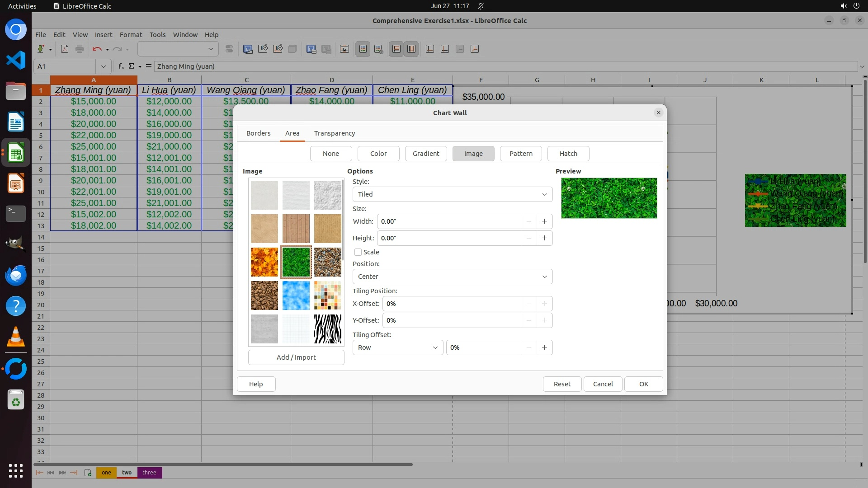This screenshot has height=488, width=868.
Task: Click the Horizontal Grids toolbar icon
Action: pyautogui.click(x=396, y=49)
